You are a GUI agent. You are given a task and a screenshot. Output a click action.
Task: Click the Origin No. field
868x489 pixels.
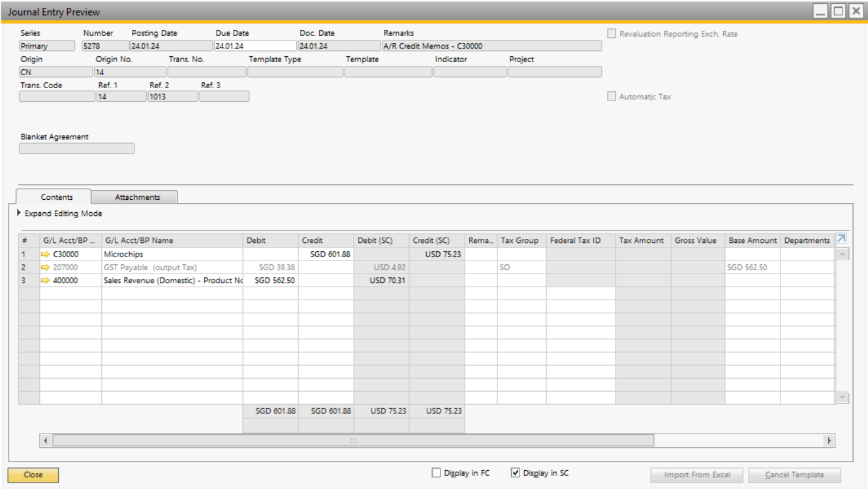click(x=131, y=72)
